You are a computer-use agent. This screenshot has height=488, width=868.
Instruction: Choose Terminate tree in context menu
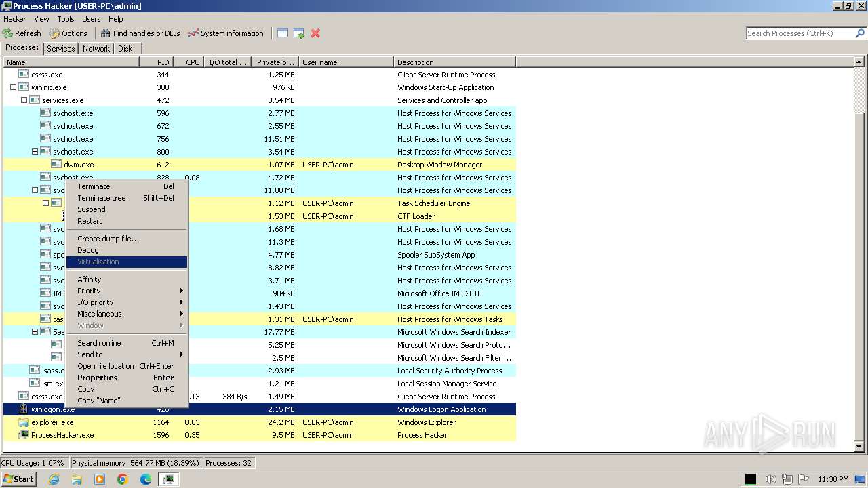(x=127, y=198)
